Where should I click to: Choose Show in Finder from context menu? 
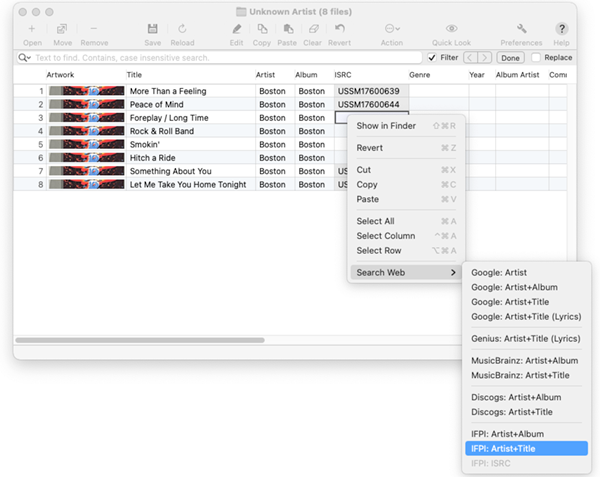(406, 126)
